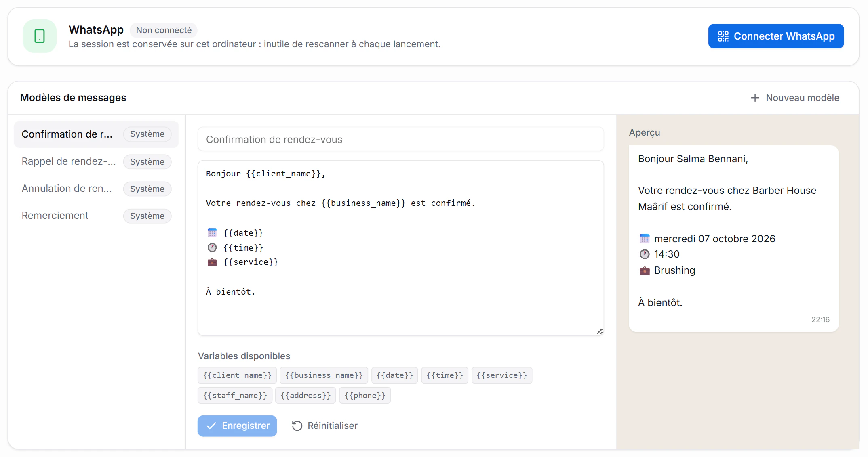Click the Non connecté status badge

click(164, 30)
